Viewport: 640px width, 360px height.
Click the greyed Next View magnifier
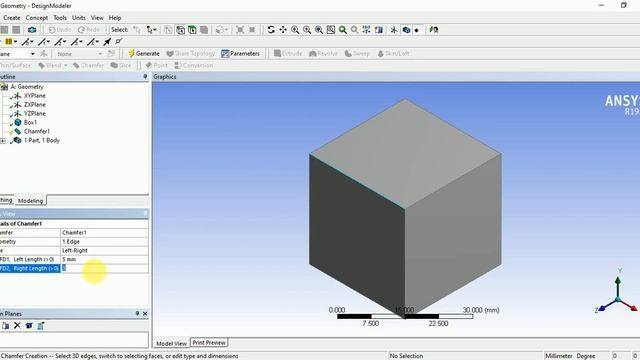click(x=355, y=30)
